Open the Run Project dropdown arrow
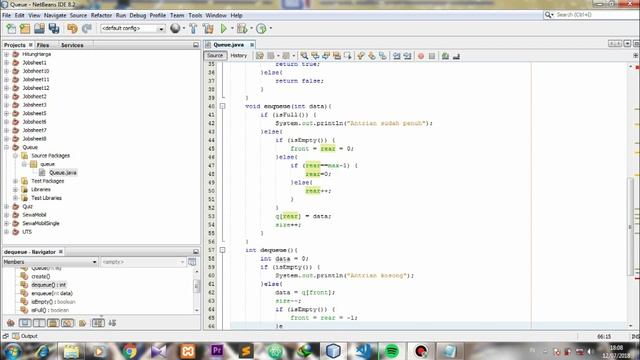This screenshot has height=360, width=640. tap(232, 28)
